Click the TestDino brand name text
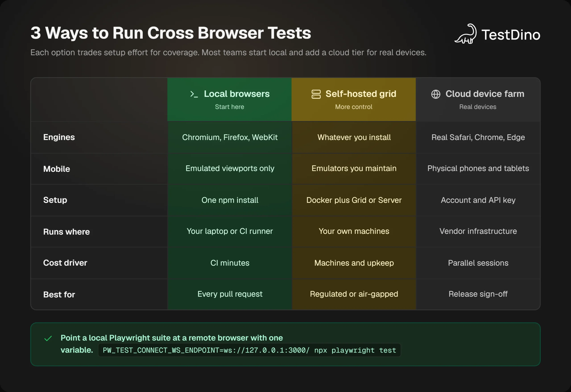The width and height of the screenshot is (571, 392). coord(511,35)
